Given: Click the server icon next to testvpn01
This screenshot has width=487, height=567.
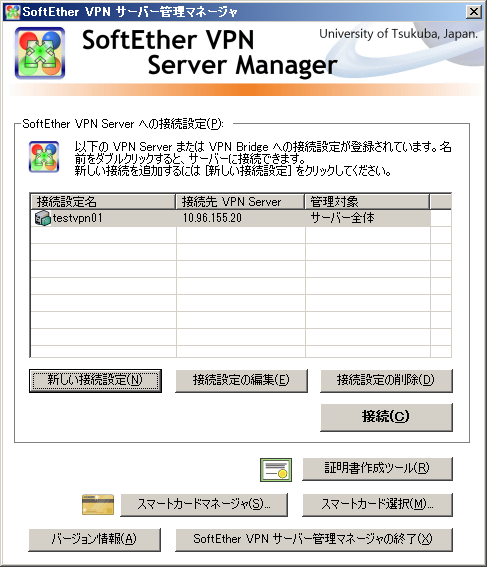Looking at the screenshot, I should 42,218.
